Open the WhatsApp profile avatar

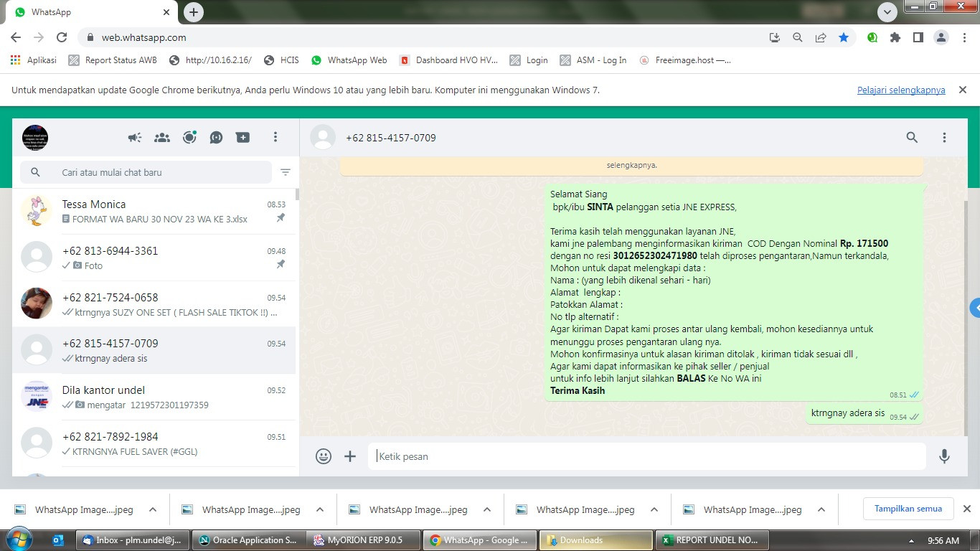[x=35, y=137]
